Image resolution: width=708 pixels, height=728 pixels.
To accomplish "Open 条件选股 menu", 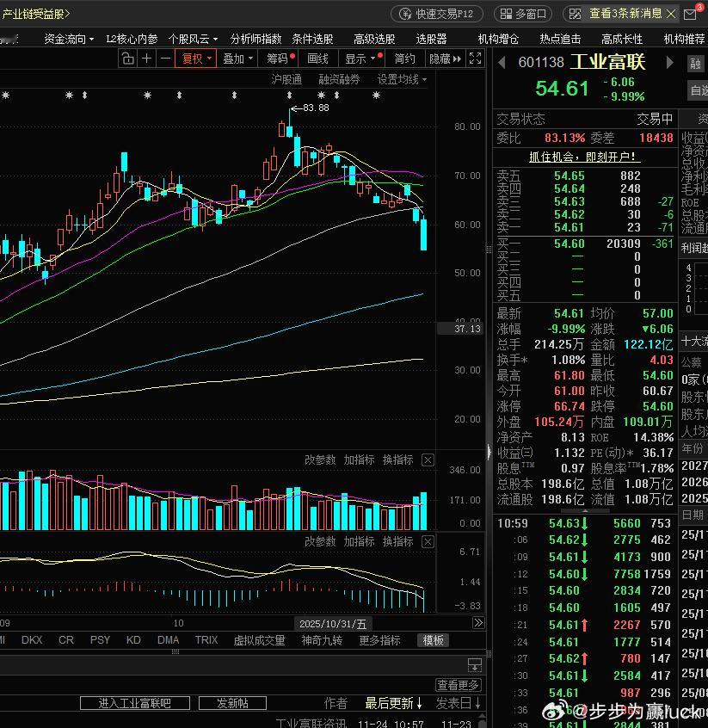I will 312,39.
